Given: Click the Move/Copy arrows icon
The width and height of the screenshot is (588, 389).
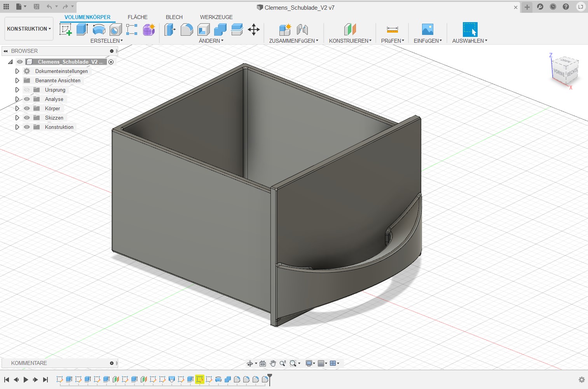Looking at the screenshot, I should [x=254, y=30].
